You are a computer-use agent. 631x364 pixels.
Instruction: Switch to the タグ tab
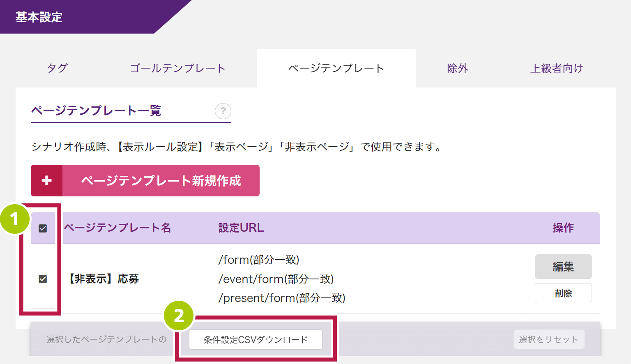[x=57, y=68]
